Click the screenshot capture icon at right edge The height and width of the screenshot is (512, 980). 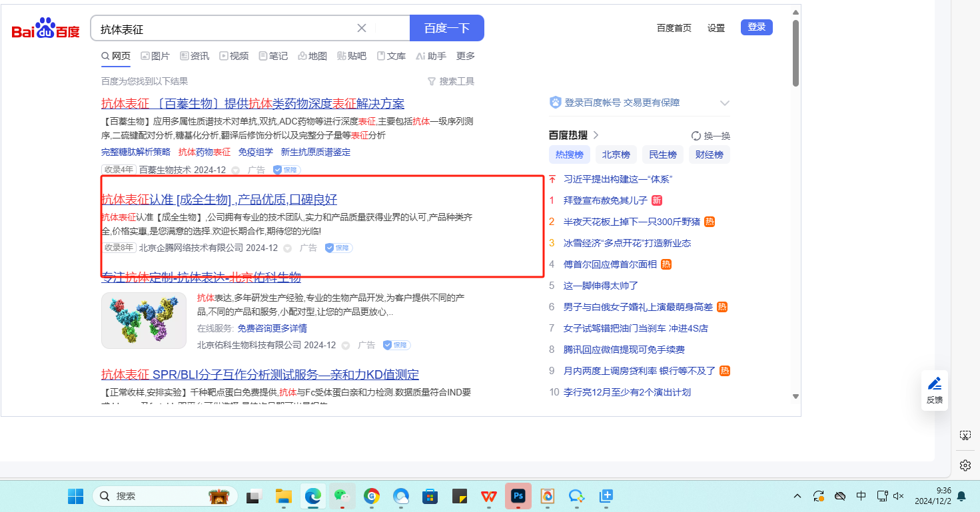pos(965,435)
